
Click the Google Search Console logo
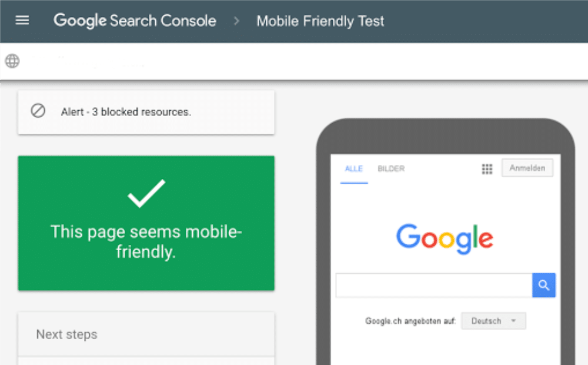point(134,21)
